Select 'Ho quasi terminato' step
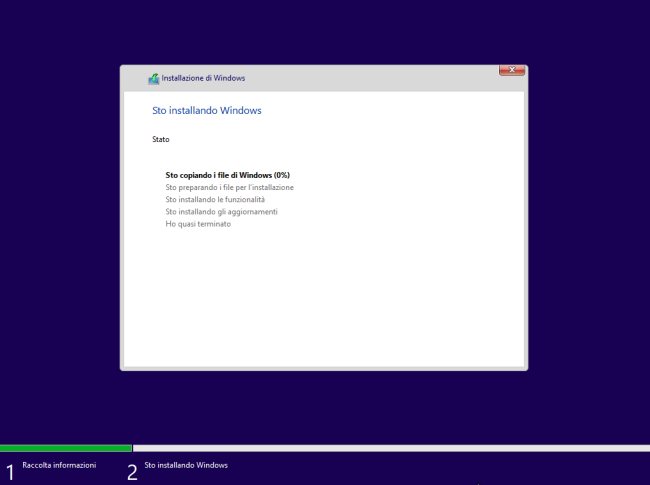650x485 pixels. coord(198,224)
